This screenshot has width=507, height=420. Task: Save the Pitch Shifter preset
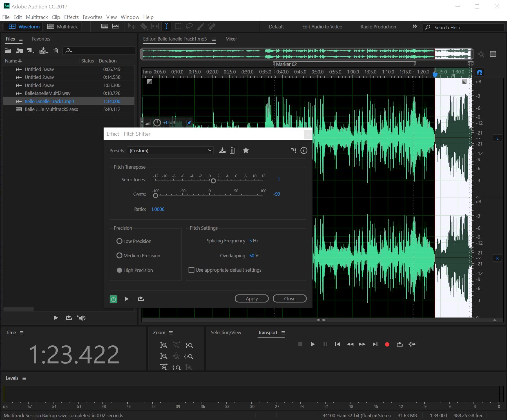[222, 151]
